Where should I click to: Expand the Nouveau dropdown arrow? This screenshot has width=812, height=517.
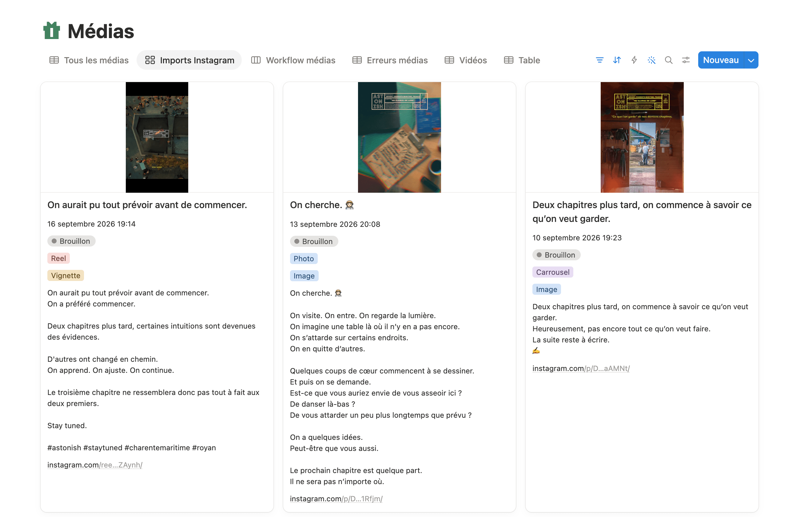tap(751, 60)
